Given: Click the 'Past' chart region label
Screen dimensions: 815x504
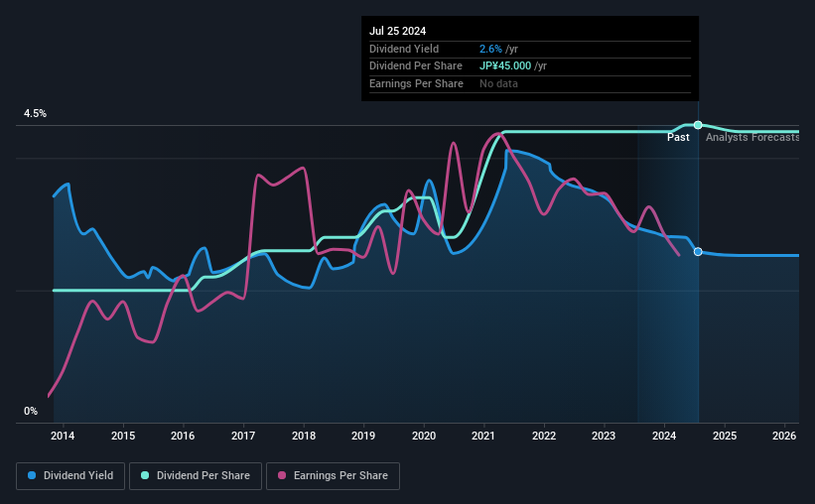Looking at the screenshot, I should click(x=678, y=137).
